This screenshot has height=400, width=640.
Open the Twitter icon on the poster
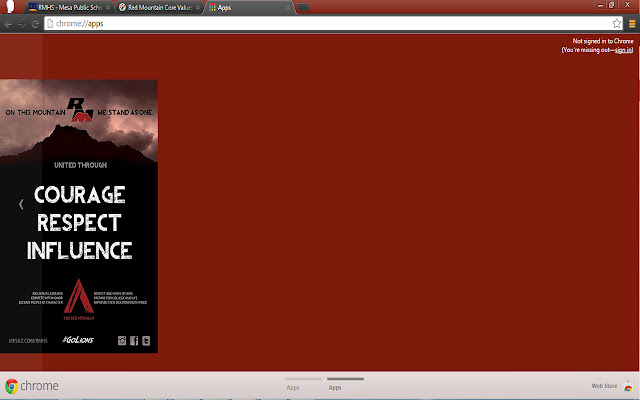(146, 340)
